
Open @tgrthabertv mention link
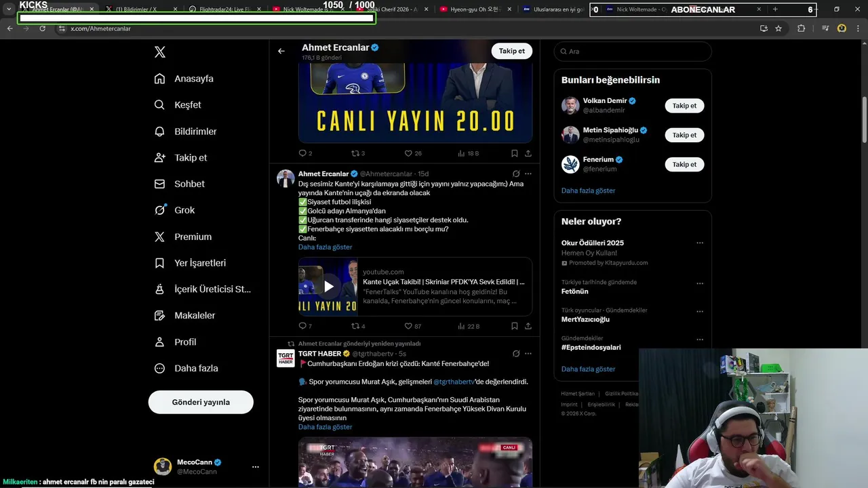[454, 382]
